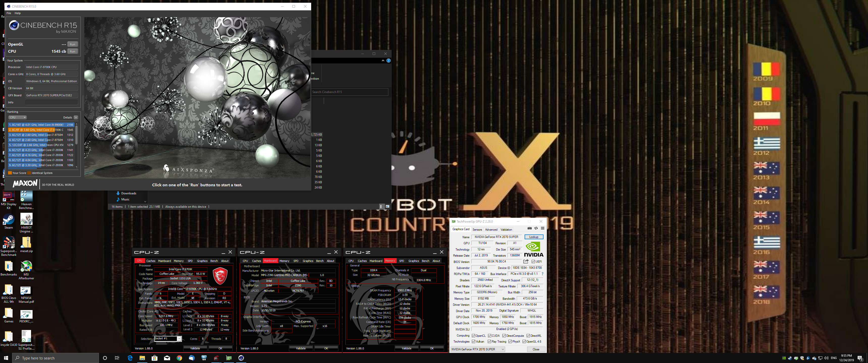
Task: Run the OpenGL test in Cinebench
Action: click(x=72, y=44)
